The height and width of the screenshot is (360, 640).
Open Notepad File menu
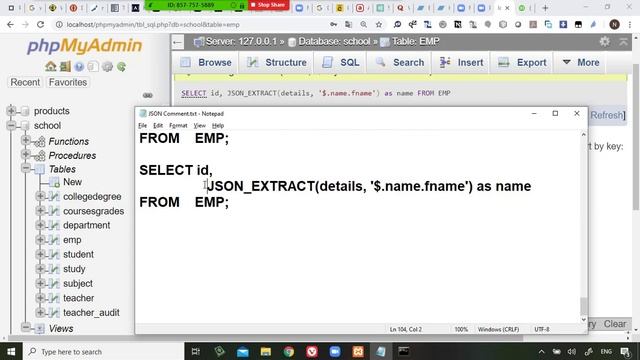pyautogui.click(x=142, y=125)
